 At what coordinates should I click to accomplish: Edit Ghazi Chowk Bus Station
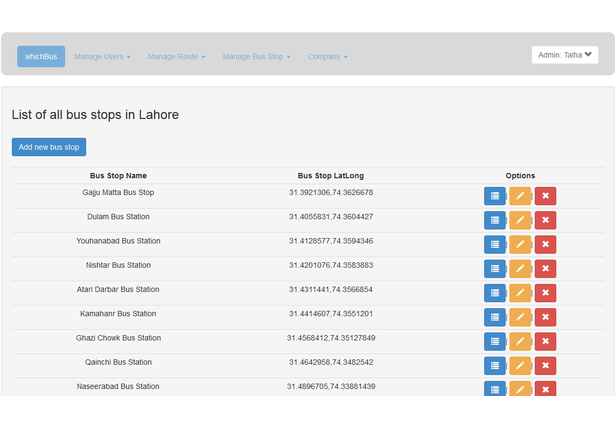[x=520, y=342]
